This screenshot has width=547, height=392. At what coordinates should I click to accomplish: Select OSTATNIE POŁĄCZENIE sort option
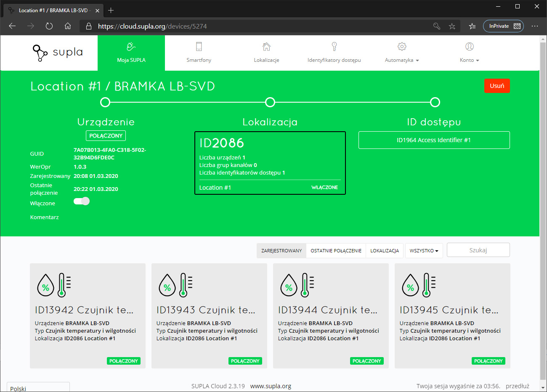click(x=336, y=251)
